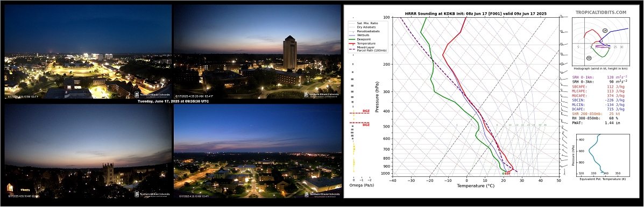Click the 'Temperature (°C)' x-axis label
The image size is (644, 207).
coord(476,186)
